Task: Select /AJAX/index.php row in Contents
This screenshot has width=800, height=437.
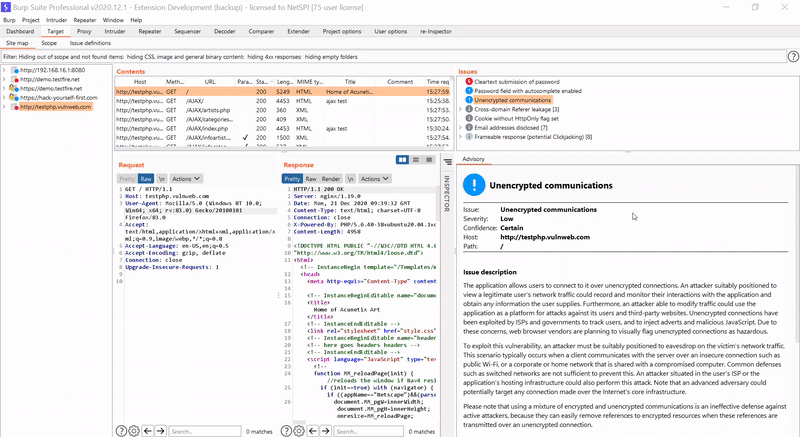Action: point(283,128)
